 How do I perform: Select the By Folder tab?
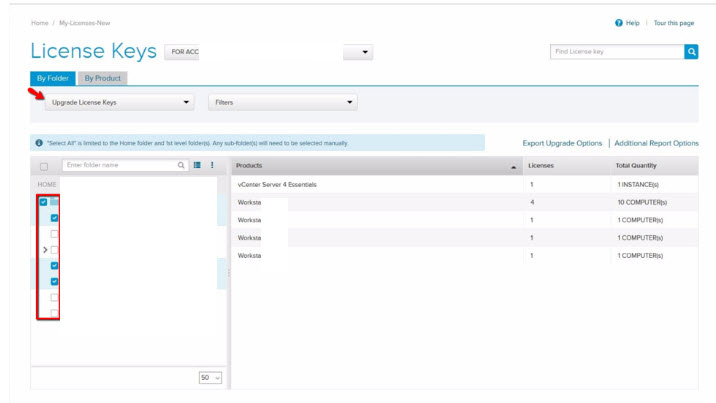(x=52, y=78)
